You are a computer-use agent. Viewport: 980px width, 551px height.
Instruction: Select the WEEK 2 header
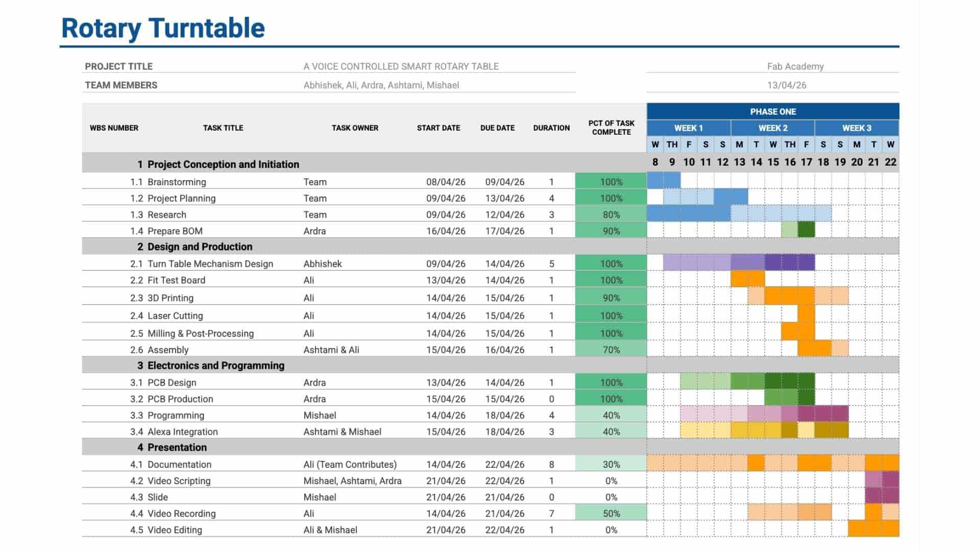[773, 128]
